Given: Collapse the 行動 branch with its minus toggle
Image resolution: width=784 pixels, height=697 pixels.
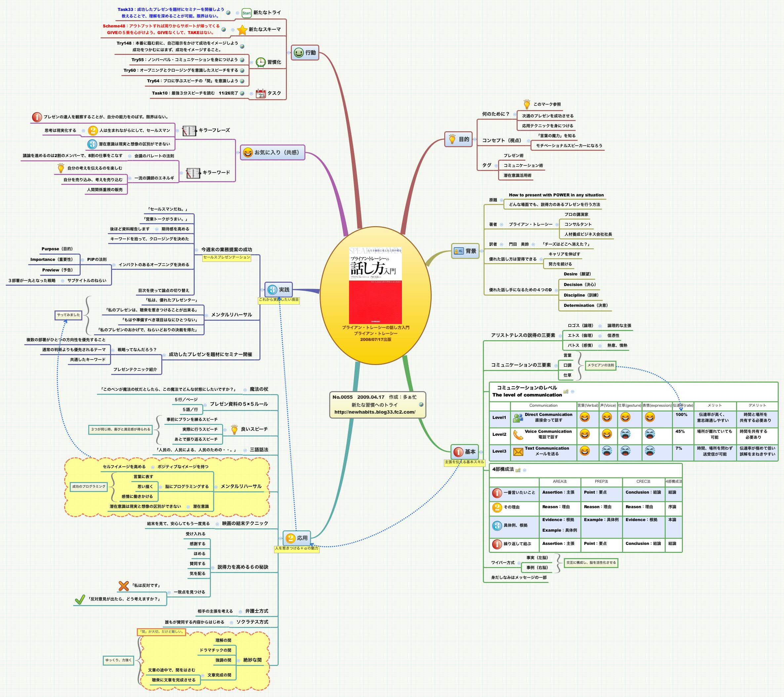Looking at the screenshot, I should click(289, 53).
